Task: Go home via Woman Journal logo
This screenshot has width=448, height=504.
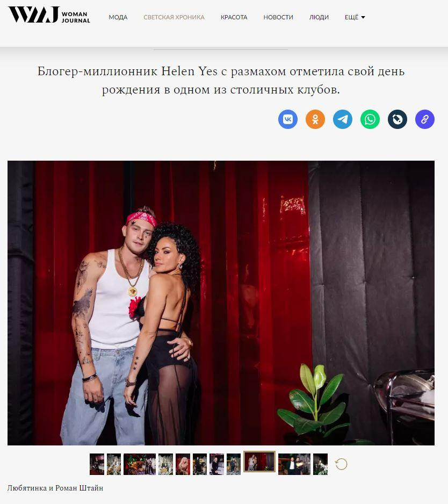Action: [x=49, y=15]
